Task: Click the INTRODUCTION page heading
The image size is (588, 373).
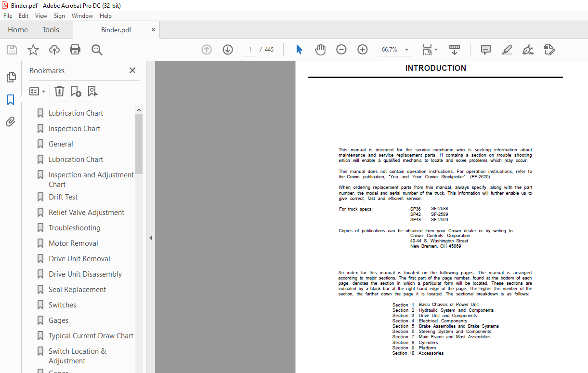Action: 436,68
